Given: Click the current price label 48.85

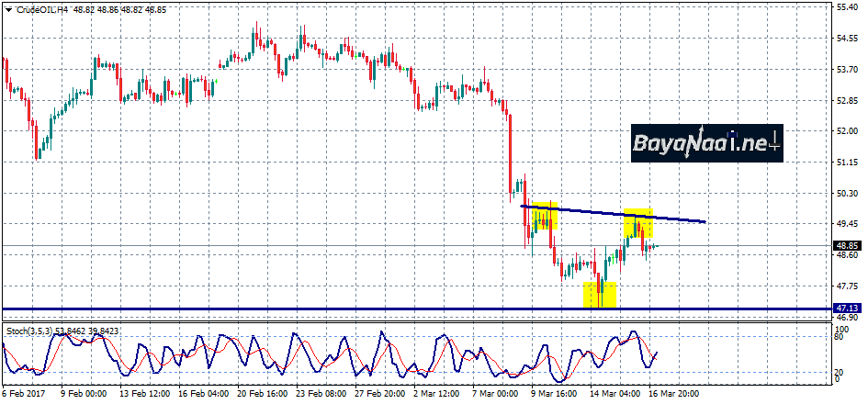Looking at the screenshot, I should 846,246.
